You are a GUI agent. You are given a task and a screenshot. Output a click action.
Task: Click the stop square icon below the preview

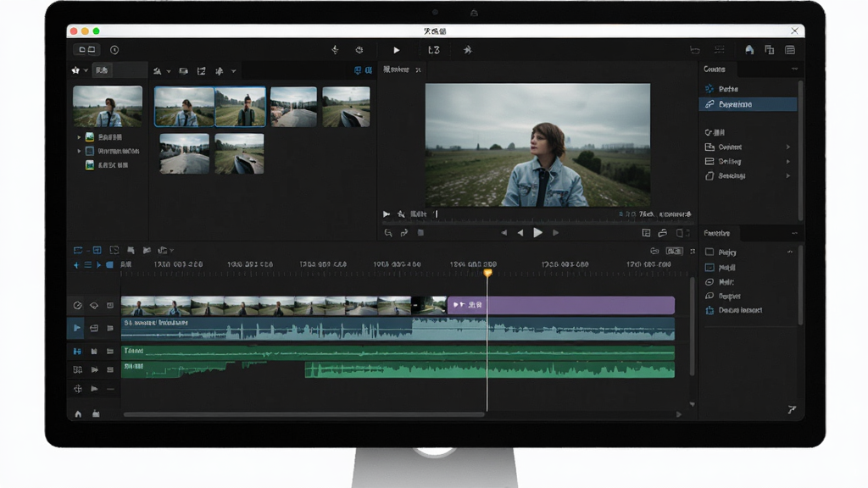(x=420, y=233)
